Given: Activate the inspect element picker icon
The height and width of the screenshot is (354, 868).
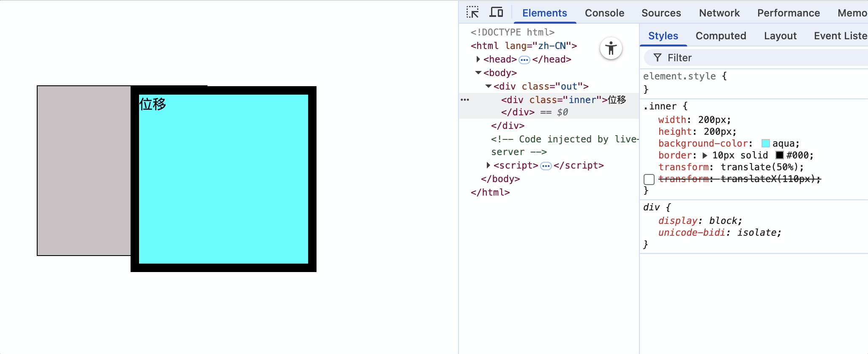Looking at the screenshot, I should pos(472,12).
